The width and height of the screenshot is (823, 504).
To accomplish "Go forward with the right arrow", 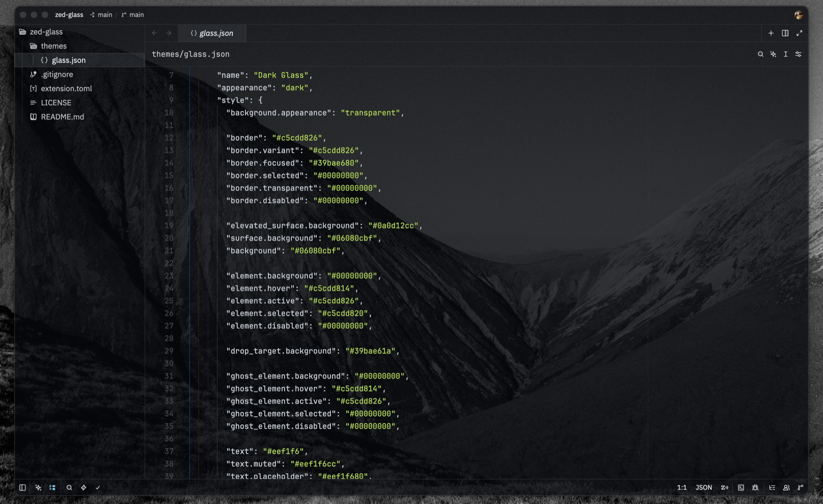I will pos(169,33).
